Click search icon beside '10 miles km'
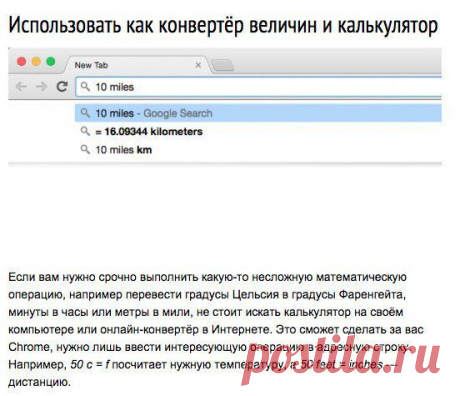460x396 pixels. click(x=85, y=149)
